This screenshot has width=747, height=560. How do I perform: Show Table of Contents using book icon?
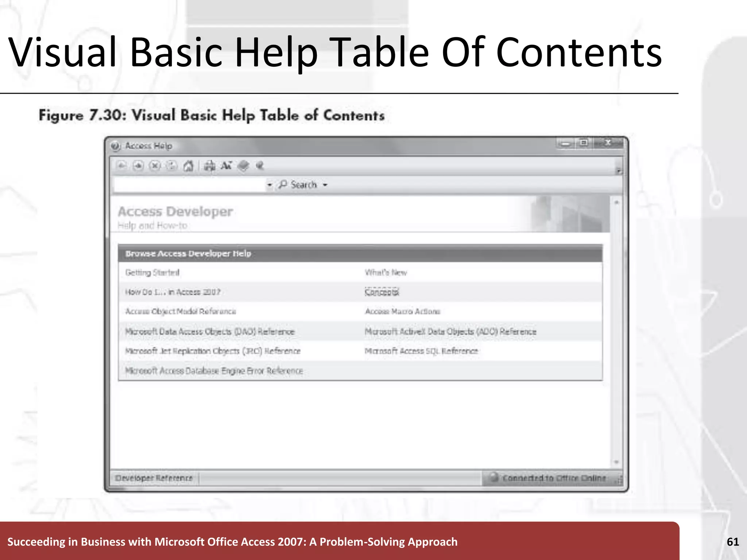(243, 166)
